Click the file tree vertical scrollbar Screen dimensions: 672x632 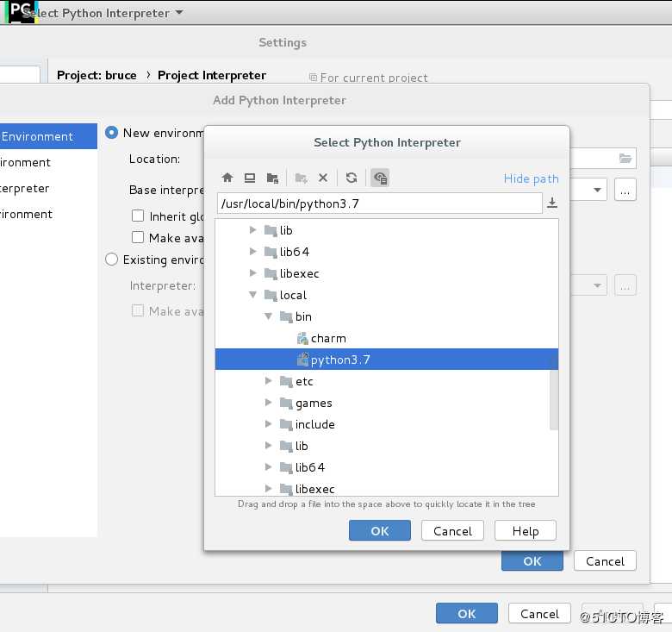pos(554,399)
